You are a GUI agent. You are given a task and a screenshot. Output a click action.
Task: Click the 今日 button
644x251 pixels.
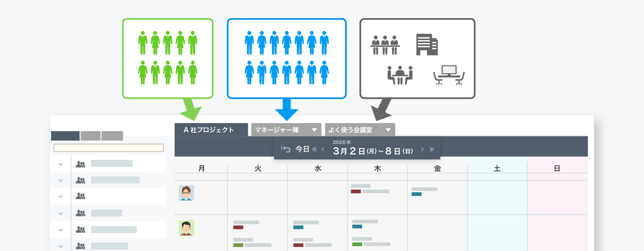click(x=302, y=149)
